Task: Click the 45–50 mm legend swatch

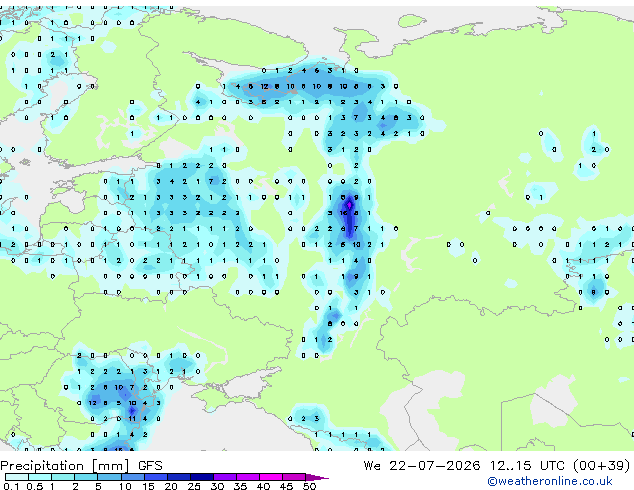Action: pyautogui.click(x=294, y=477)
